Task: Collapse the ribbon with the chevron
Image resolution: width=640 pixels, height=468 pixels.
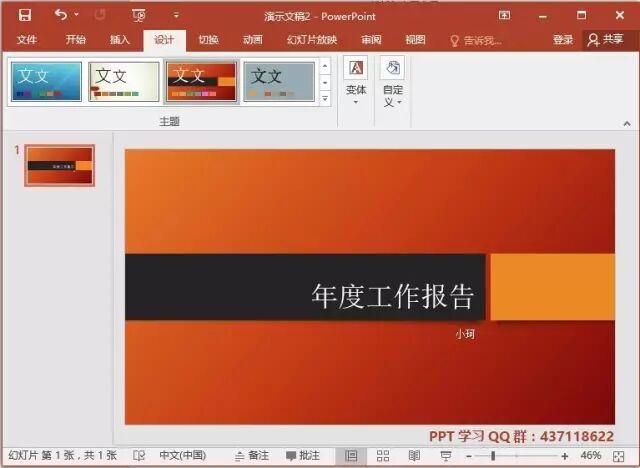Action: pyautogui.click(x=627, y=124)
